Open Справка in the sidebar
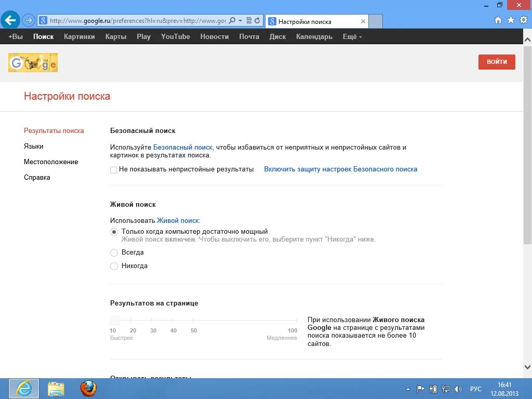 (x=37, y=178)
